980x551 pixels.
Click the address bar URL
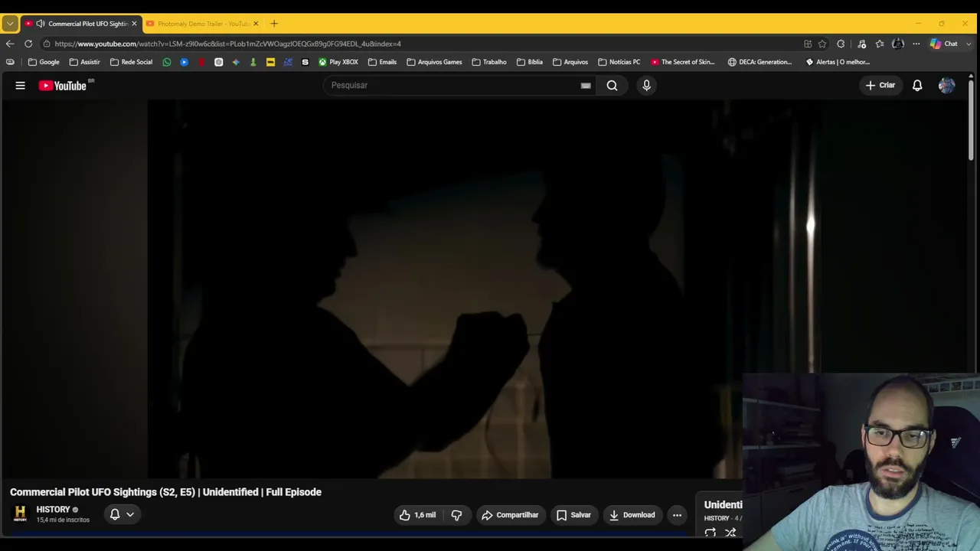click(227, 44)
